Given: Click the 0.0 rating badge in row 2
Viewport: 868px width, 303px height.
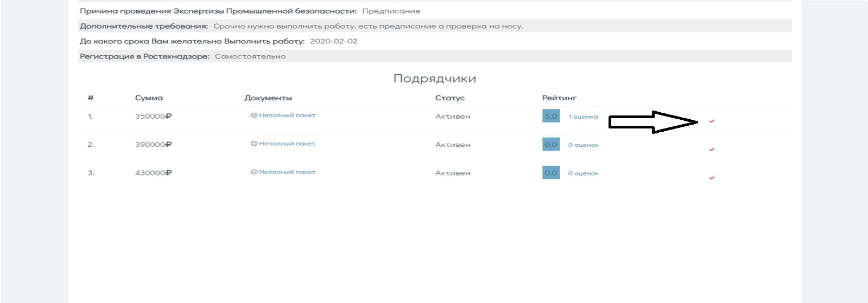Looking at the screenshot, I should click(x=550, y=144).
